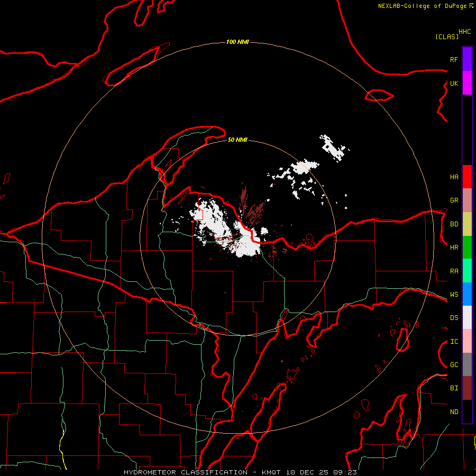Click the BI brown legend swatch
476x476 pixels.
467,388
